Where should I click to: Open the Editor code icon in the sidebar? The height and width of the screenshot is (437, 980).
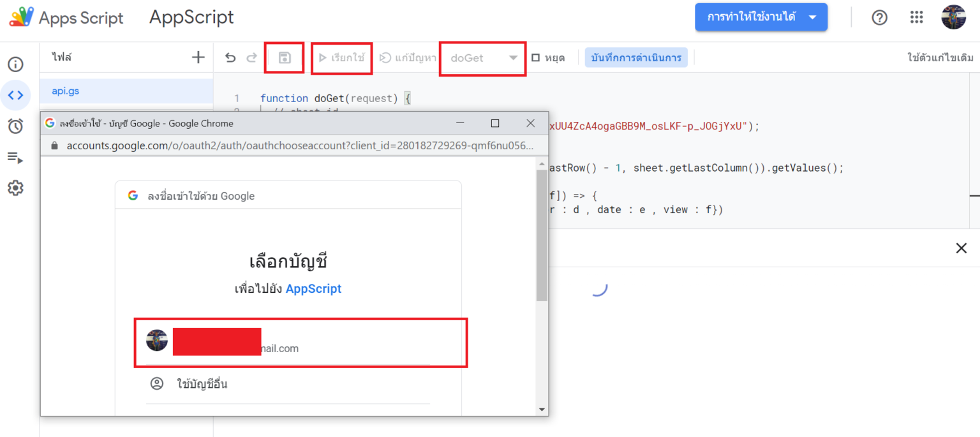[15, 95]
